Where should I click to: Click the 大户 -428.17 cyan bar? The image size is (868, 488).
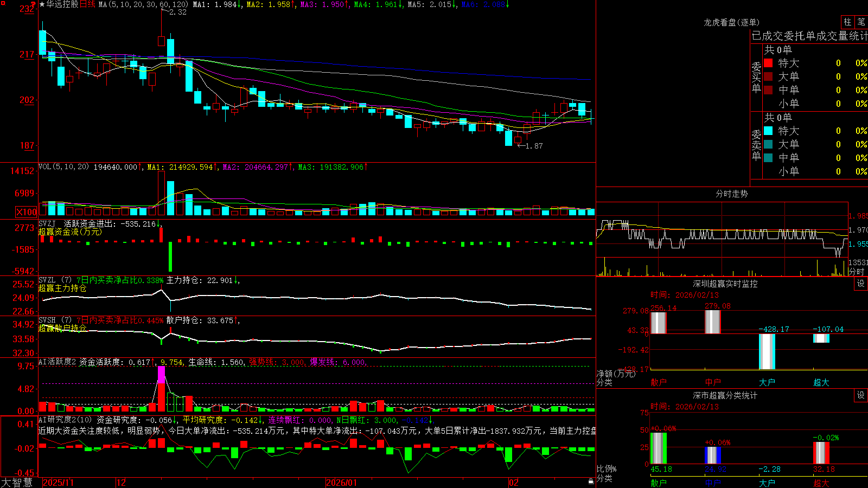tap(767, 351)
